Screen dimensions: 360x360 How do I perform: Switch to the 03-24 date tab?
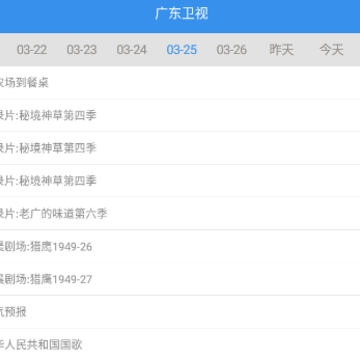(132, 50)
